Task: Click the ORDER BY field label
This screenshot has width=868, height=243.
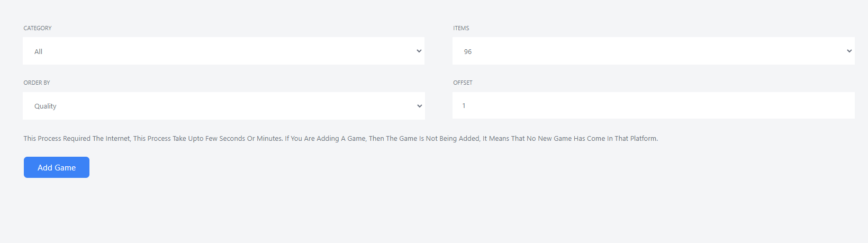Action: pyautogui.click(x=37, y=83)
